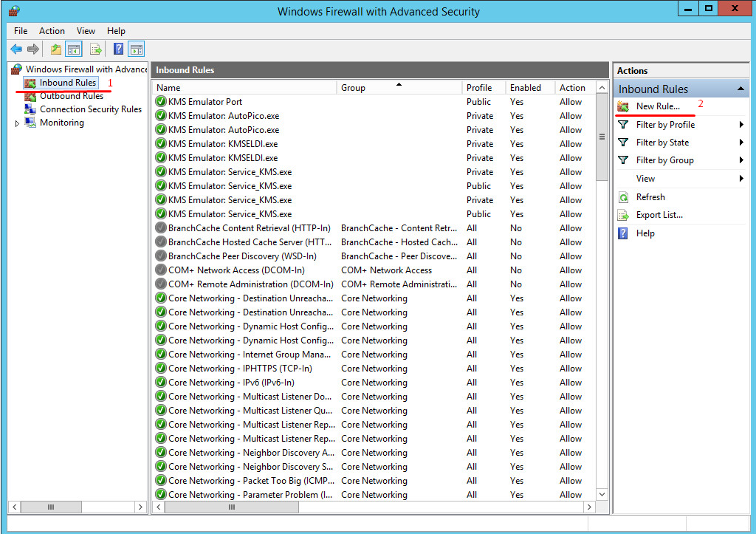Image resolution: width=756 pixels, height=534 pixels.
Task: Sort rules by the Group column header
Action: [399, 88]
